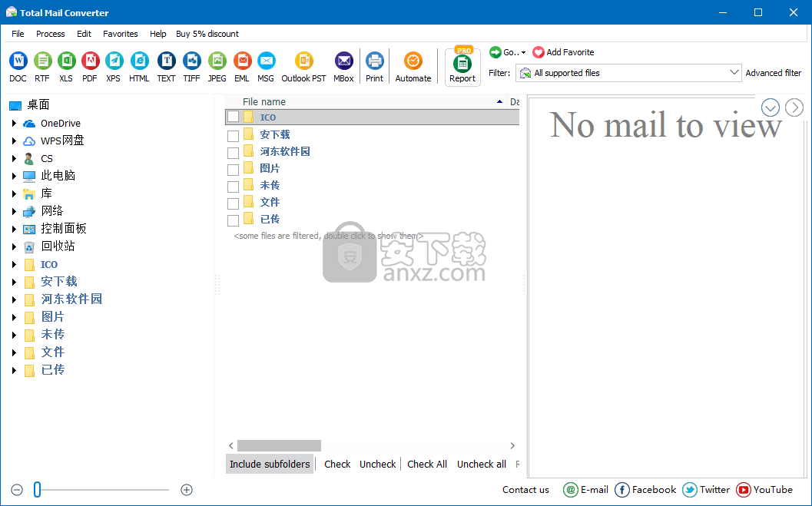This screenshot has height=506, width=812.
Task: Convert mail to Outlook PST
Action: pyautogui.click(x=304, y=67)
